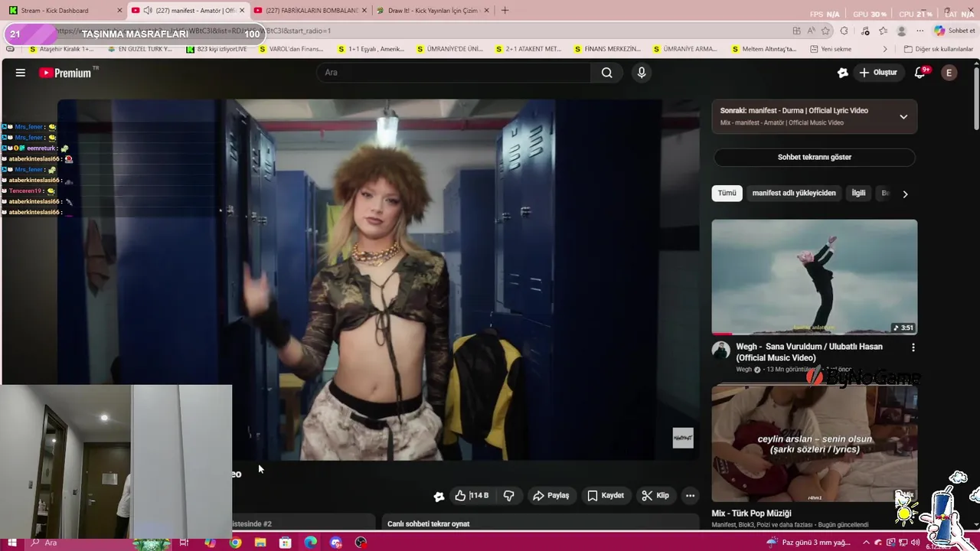The image size is (980, 551).
Task: Open the Mix Türk Pop Müziği thumbnail
Action: click(x=815, y=443)
